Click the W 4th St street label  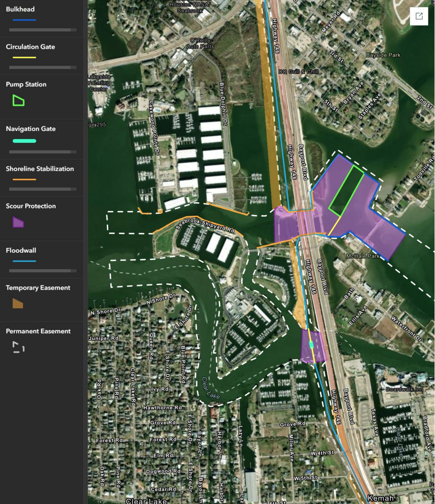tap(322, 453)
